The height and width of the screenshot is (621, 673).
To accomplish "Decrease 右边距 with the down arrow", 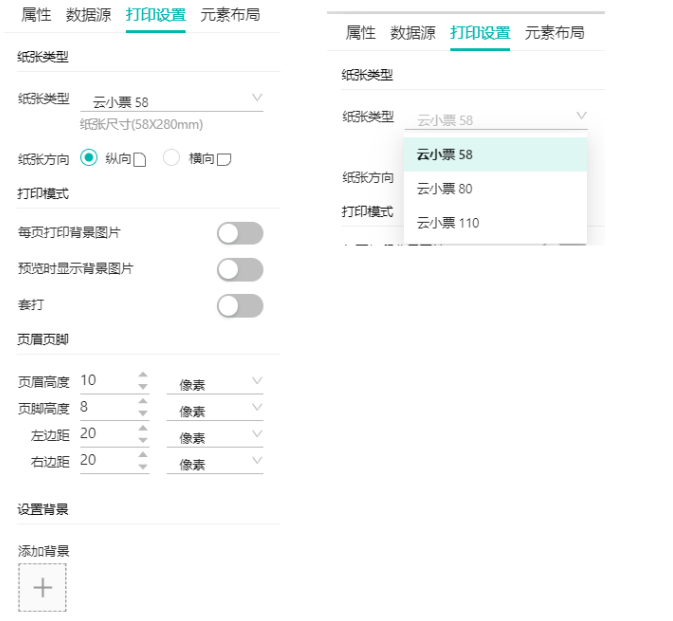I will (x=143, y=466).
